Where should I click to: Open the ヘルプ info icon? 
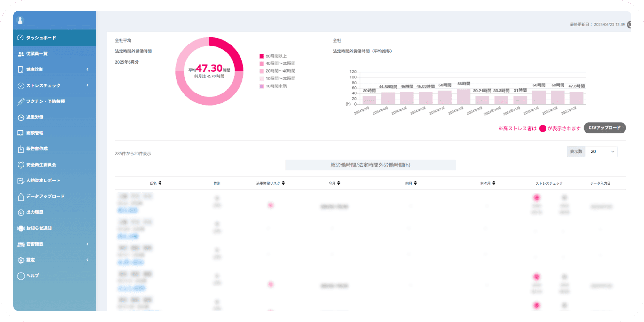(21, 276)
